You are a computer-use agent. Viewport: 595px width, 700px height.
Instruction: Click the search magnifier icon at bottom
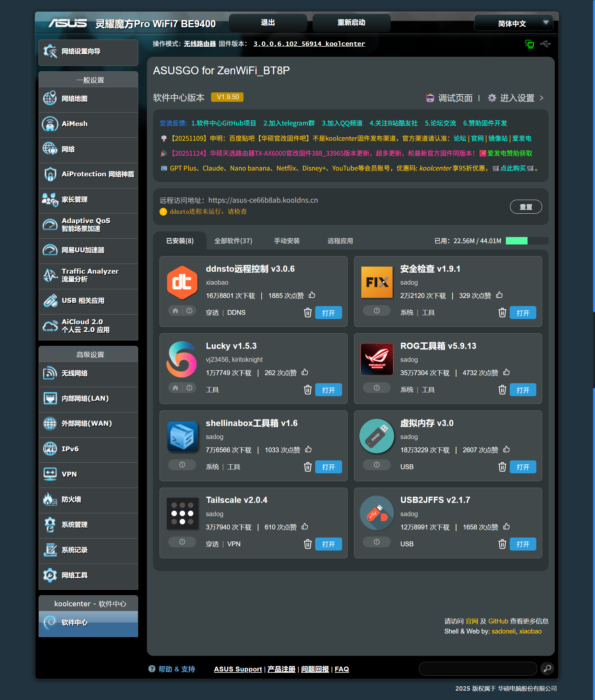[547, 668]
